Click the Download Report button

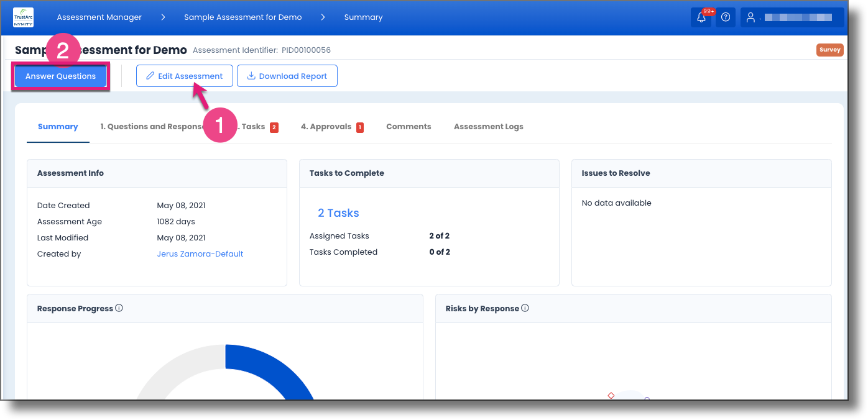[x=287, y=76]
